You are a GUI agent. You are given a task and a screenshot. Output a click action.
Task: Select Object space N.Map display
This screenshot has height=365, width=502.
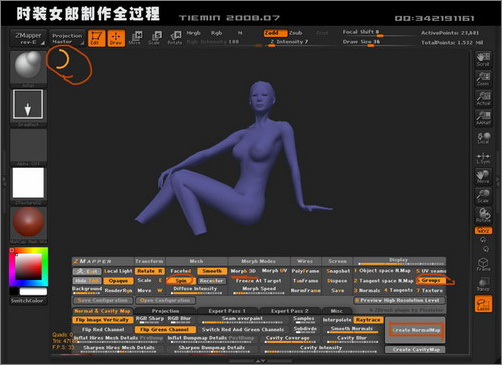pyautogui.click(x=383, y=271)
